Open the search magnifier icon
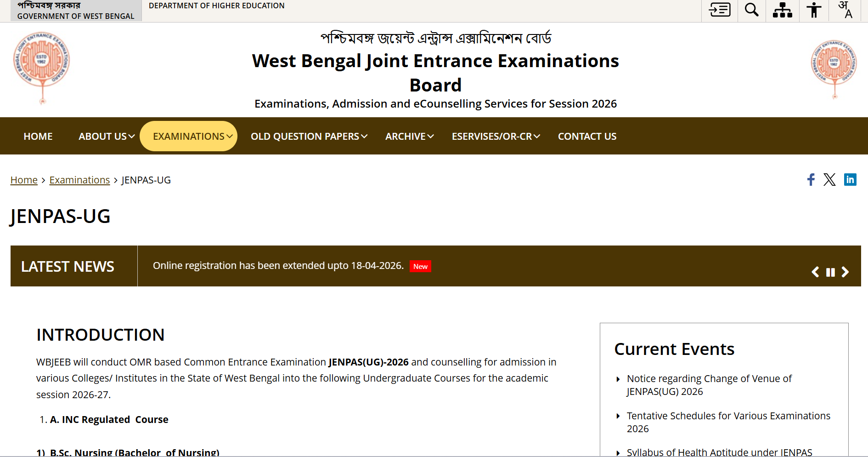Image resolution: width=868 pixels, height=457 pixels. point(752,10)
